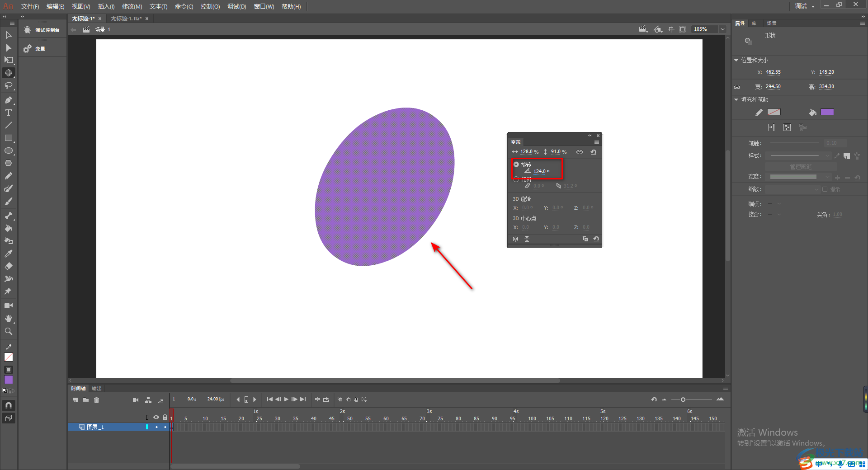Image resolution: width=868 pixels, height=470 pixels.
Task: Toggle snap to objects magnet
Action: point(9,405)
